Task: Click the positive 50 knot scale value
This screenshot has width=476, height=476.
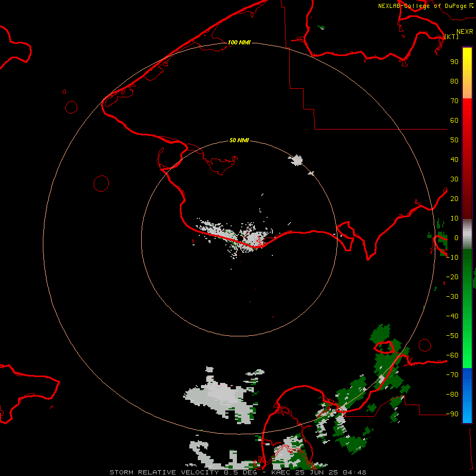Action: click(x=454, y=140)
